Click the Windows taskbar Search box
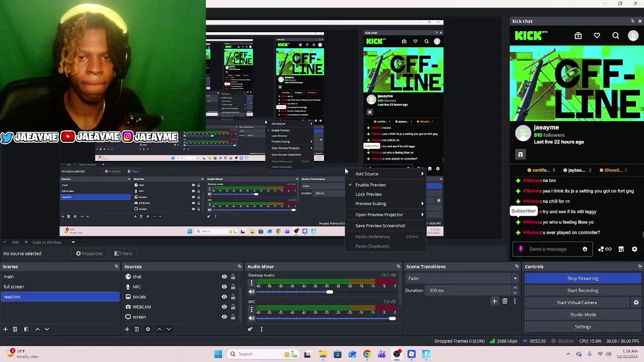Viewport: 644px width, 362px height. [262, 354]
